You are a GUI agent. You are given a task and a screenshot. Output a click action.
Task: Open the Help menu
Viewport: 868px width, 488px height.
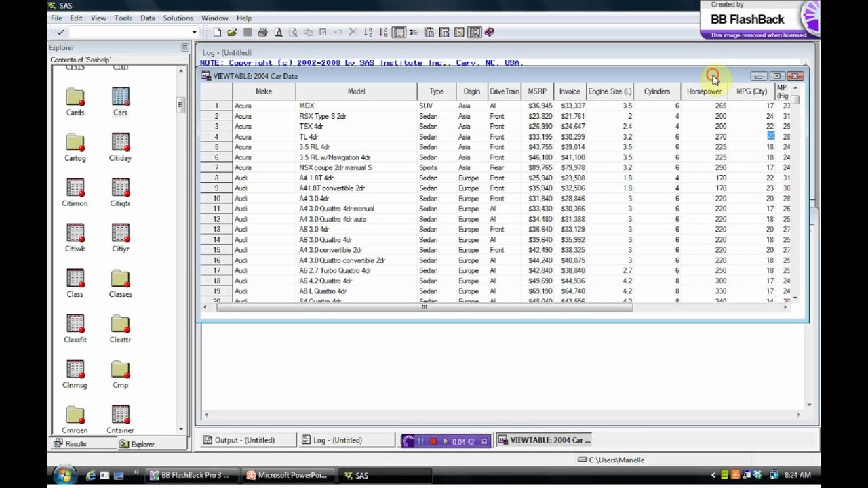click(244, 18)
